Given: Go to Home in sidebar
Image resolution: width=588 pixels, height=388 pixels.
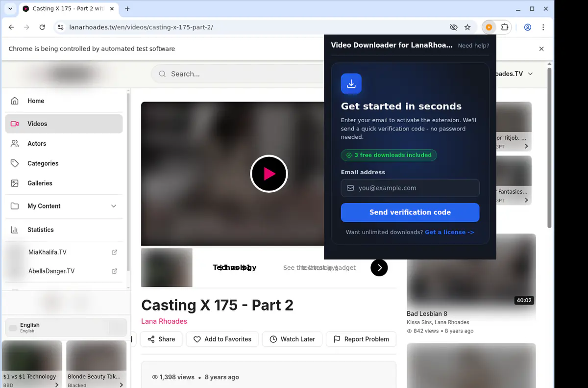Looking at the screenshot, I should point(64,101).
